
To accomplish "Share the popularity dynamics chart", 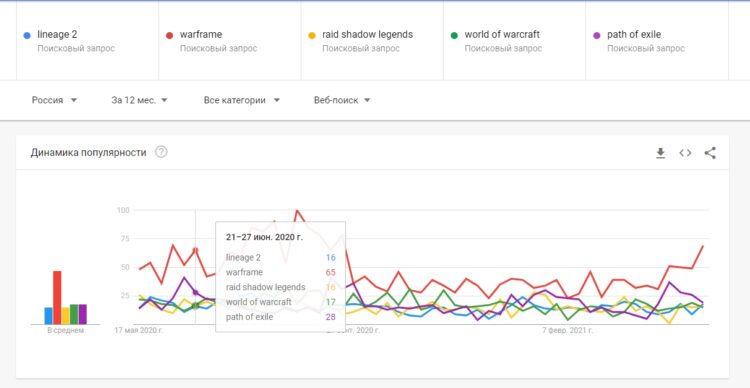I will [710, 153].
